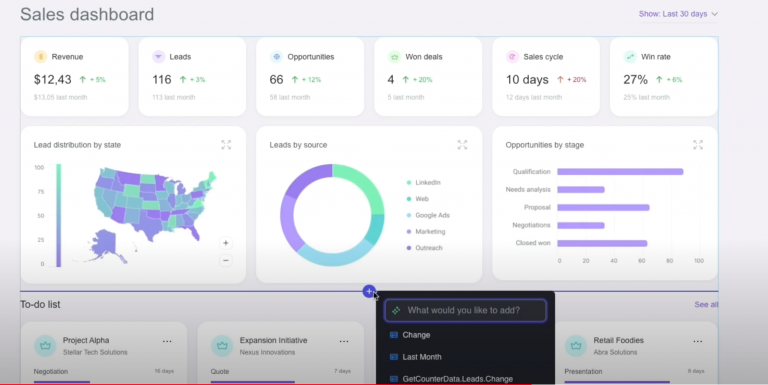768x385 pixels.
Task: Click the What would you like to add field
Action: click(465, 311)
